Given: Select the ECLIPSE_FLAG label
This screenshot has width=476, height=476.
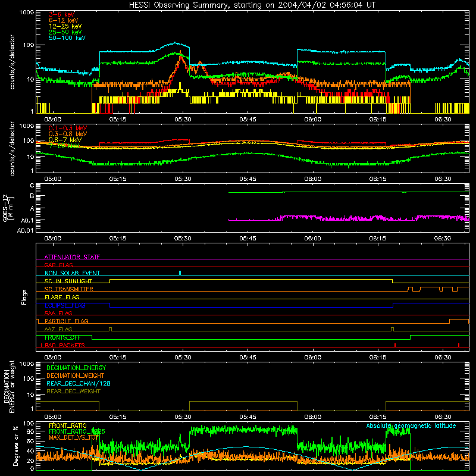Looking at the screenshot, I should pyautogui.click(x=65, y=305).
